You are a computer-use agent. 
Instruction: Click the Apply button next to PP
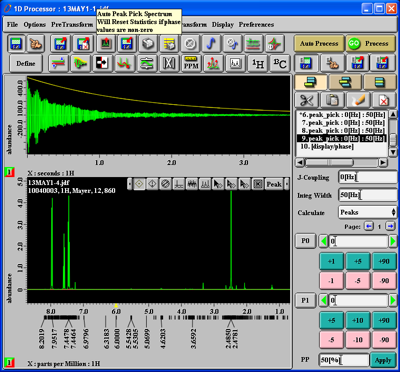tap(383, 360)
